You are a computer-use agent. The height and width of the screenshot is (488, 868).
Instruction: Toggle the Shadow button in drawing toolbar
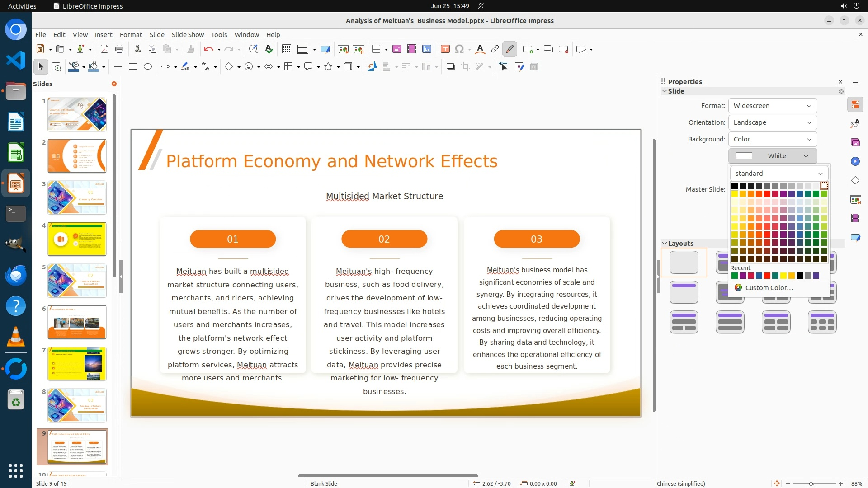450,67
